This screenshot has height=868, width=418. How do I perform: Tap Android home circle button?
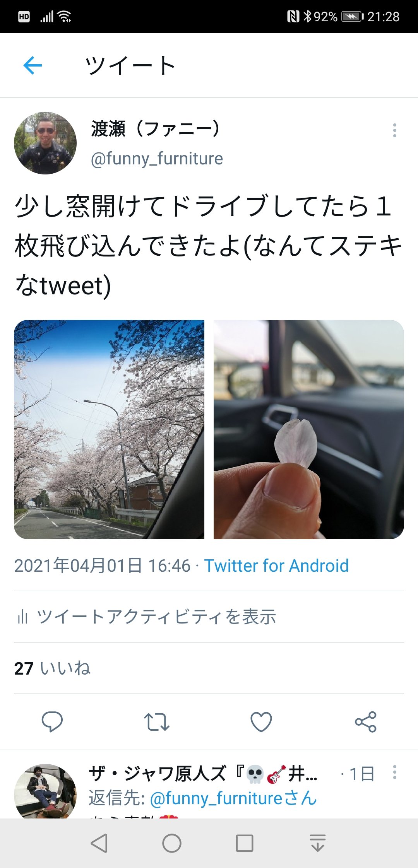[172, 843]
